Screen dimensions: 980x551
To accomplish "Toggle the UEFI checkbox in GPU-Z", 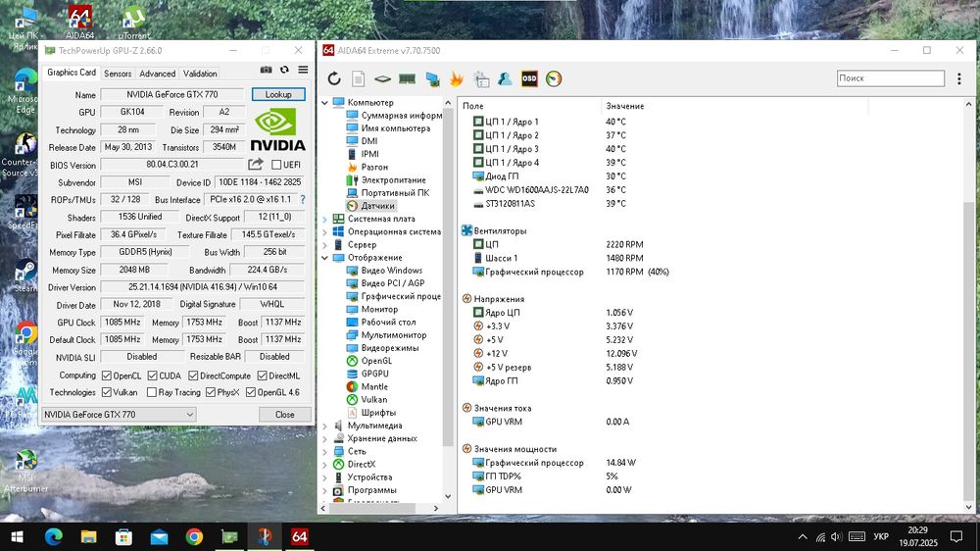I will click(276, 165).
